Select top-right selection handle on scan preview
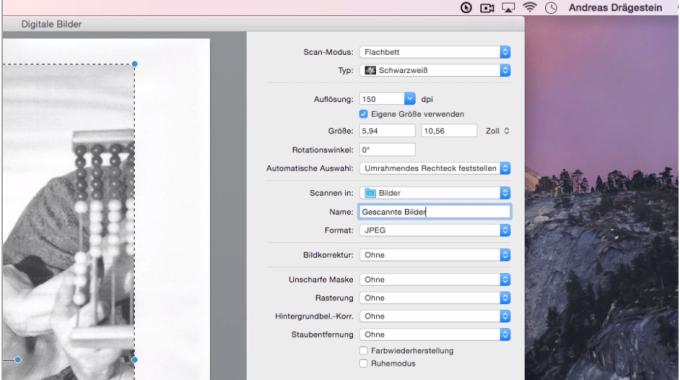This screenshot has width=680, height=380. click(135, 64)
